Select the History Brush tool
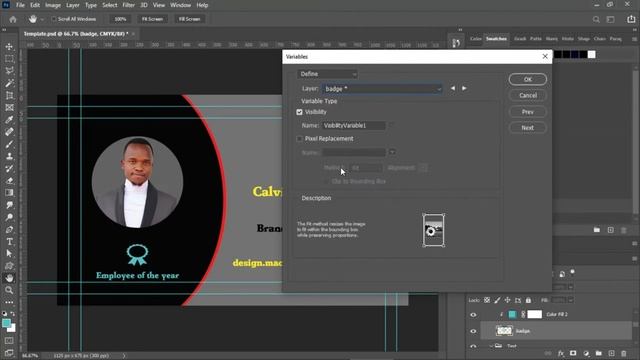The height and width of the screenshot is (360, 640). (x=9, y=169)
